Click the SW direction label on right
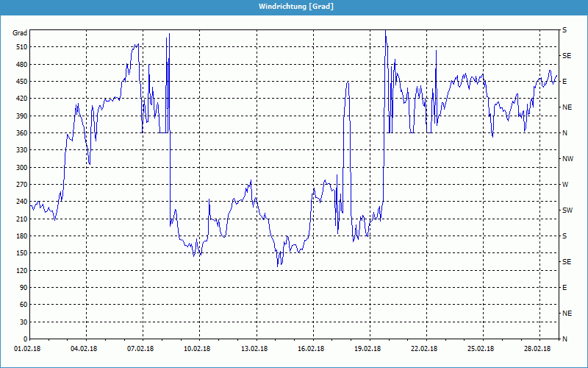588x368 pixels. click(x=567, y=210)
